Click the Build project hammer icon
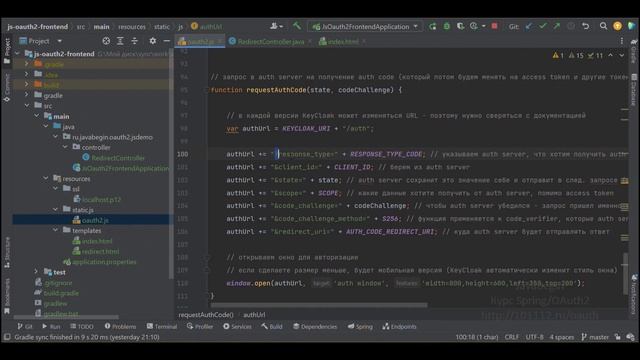 (297, 27)
